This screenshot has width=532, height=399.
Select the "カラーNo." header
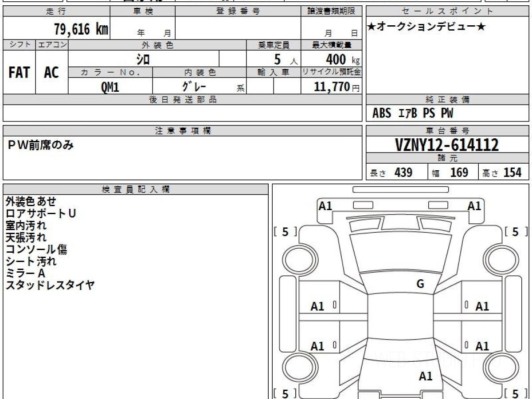click(x=110, y=72)
